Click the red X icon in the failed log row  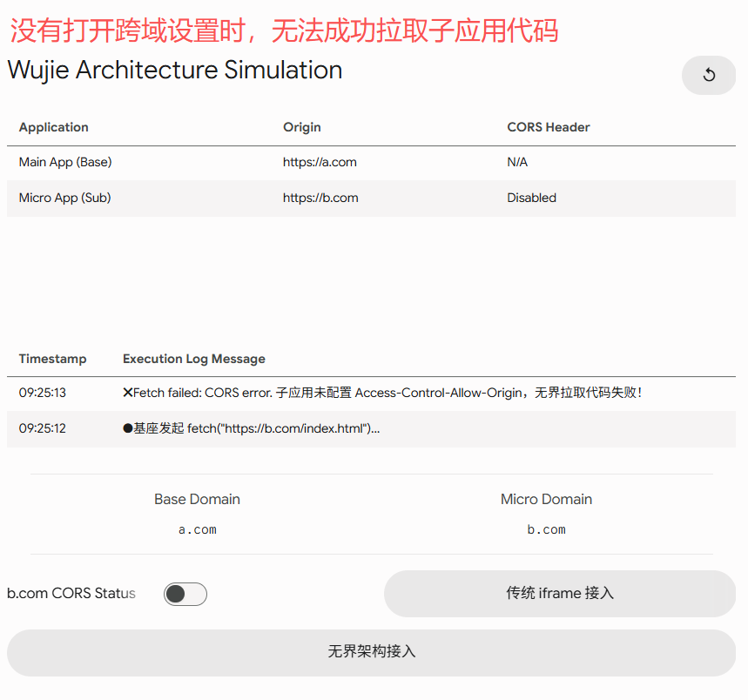[128, 393]
